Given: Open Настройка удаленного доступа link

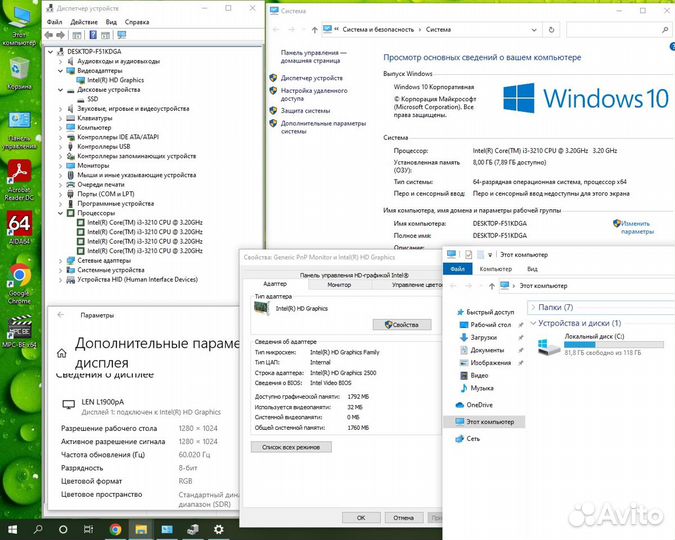Looking at the screenshot, I should (x=314, y=94).
